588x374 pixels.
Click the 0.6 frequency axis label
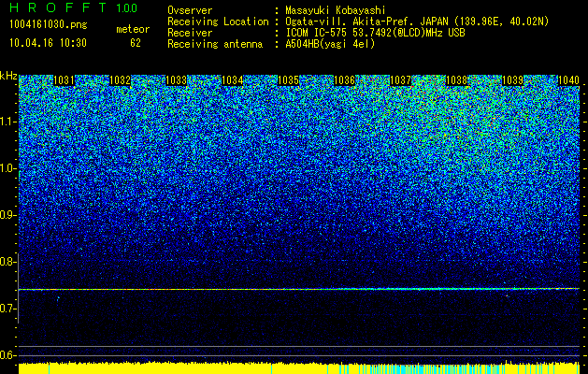(7, 355)
